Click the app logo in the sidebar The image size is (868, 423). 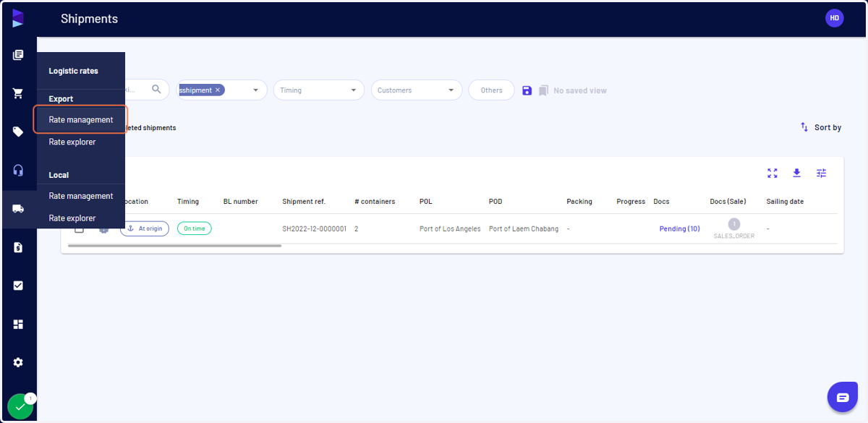(18, 19)
